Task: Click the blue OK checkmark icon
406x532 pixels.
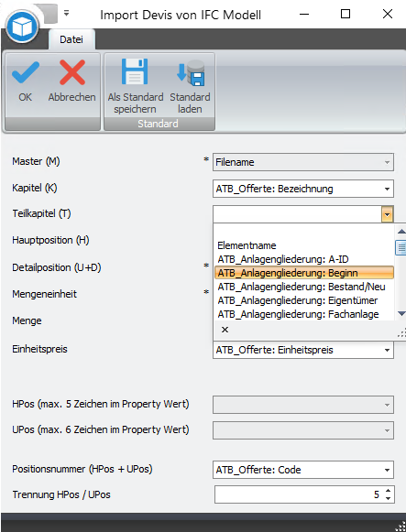Action: coord(26,72)
